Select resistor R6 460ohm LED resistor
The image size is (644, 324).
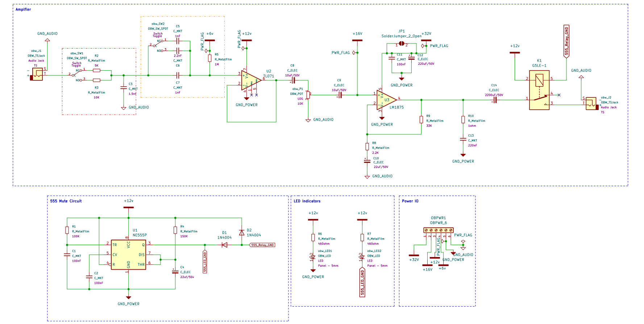point(313,237)
